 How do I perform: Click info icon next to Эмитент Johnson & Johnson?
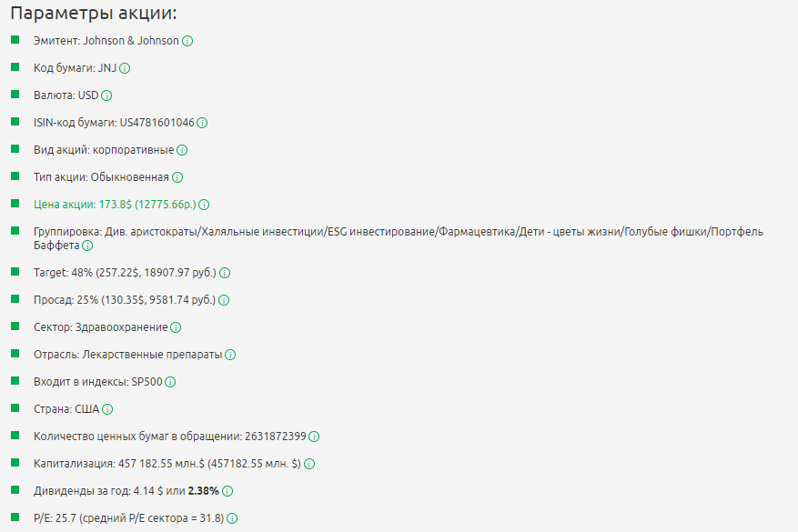(x=187, y=41)
